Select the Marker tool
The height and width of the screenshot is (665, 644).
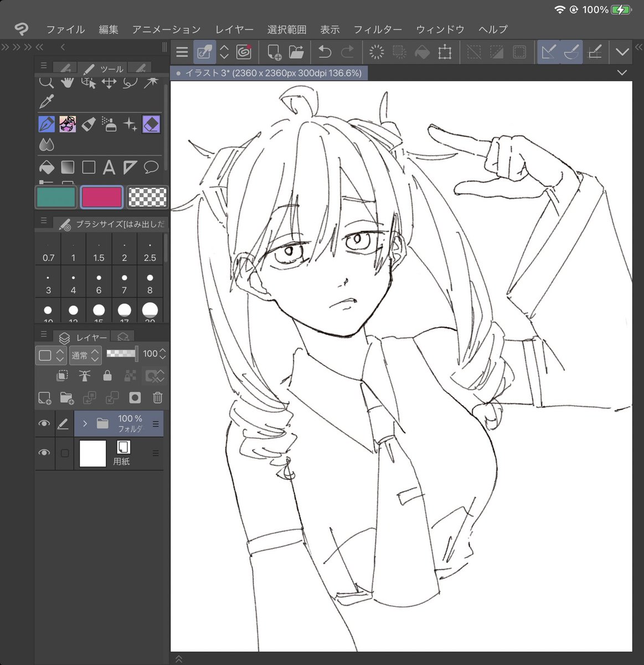tap(89, 124)
